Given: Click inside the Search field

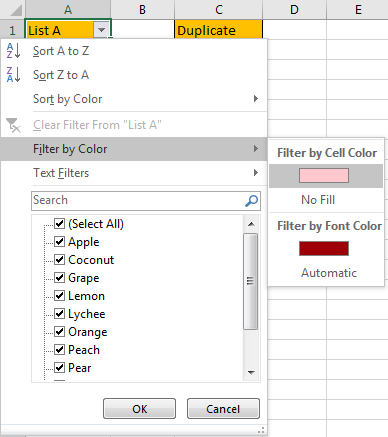Looking at the screenshot, I should point(138,201).
